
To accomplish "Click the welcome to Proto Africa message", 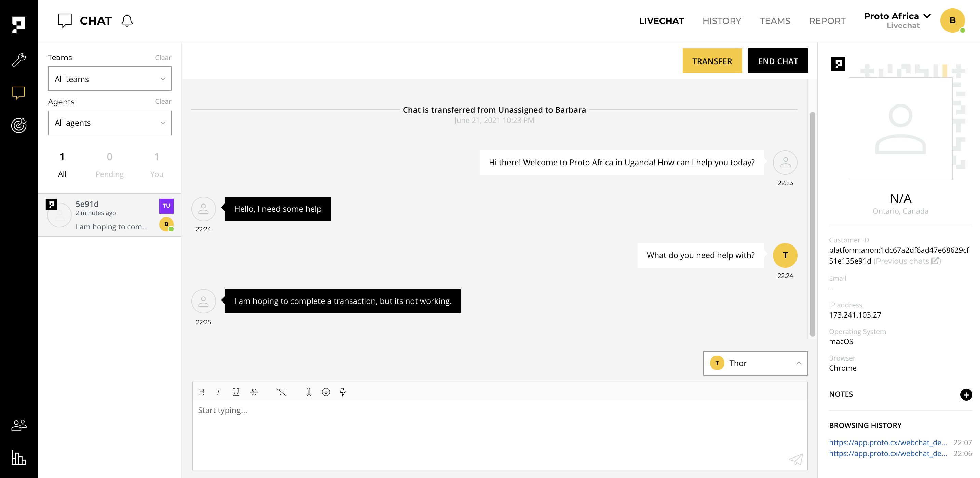I will (622, 163).
